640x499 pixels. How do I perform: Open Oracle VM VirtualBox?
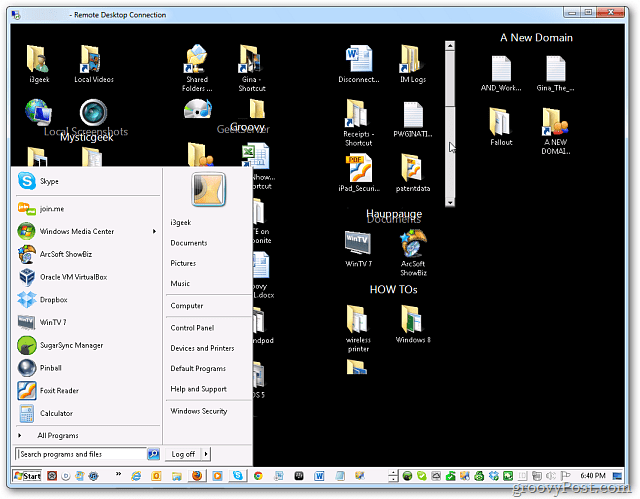[x=76, y=277]
